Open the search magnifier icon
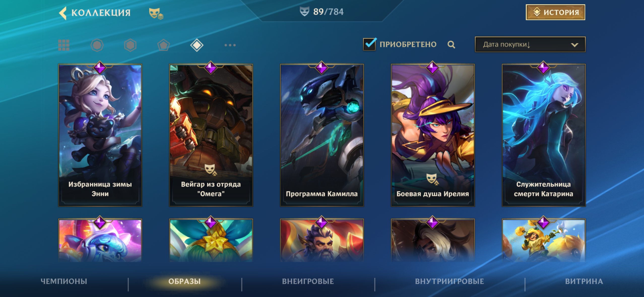Image resolution: width=644 pixels, height=297 pixels. [451, 45]
